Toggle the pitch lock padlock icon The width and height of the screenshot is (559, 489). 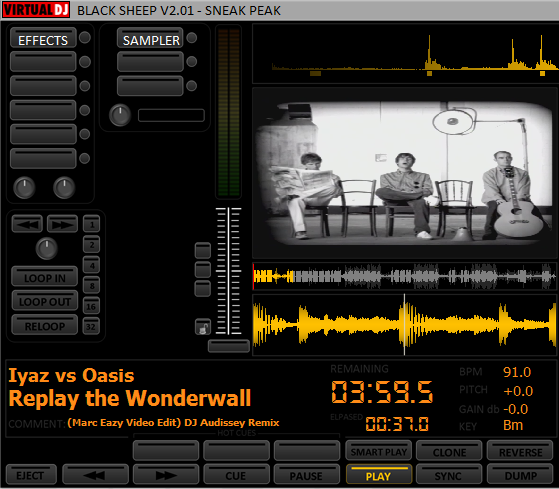click(203, 327)
